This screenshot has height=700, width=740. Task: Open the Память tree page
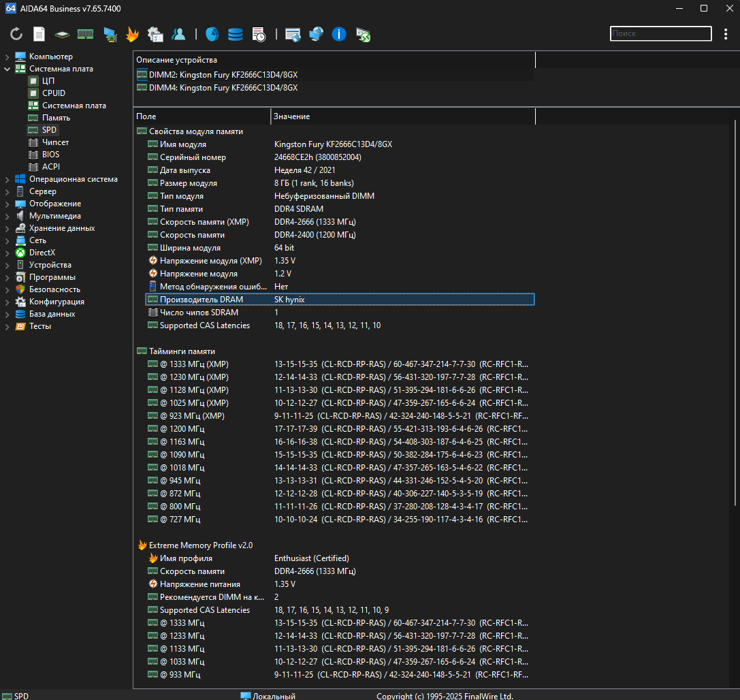coord(56,118)
